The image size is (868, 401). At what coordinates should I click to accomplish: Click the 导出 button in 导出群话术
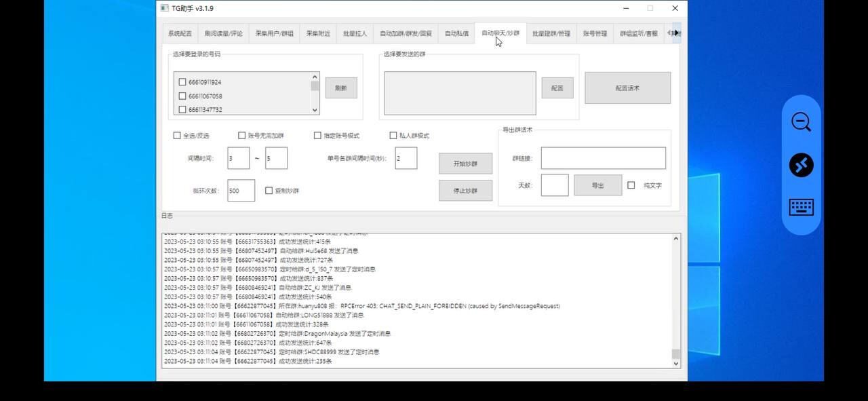597,185
